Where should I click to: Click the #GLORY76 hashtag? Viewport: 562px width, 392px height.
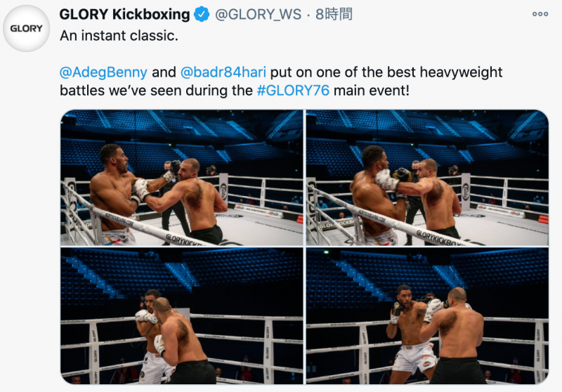293,91
